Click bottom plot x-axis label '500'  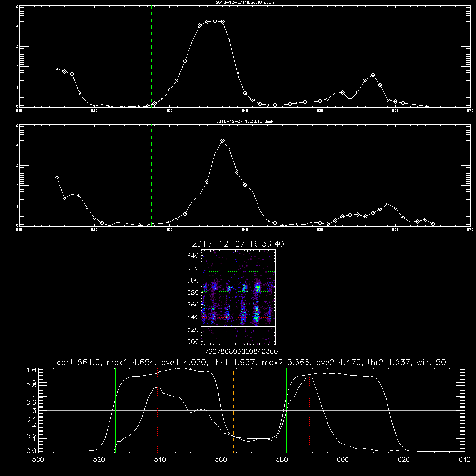coord(38,460)
